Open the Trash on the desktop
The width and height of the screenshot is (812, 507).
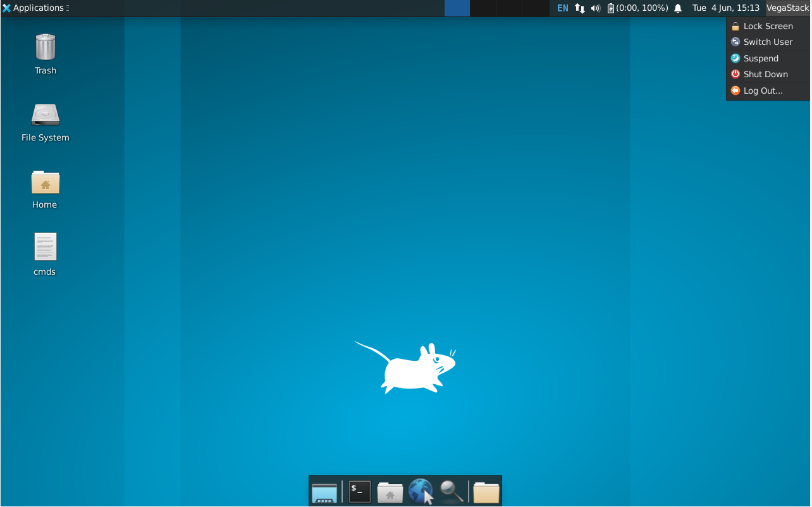45,47
